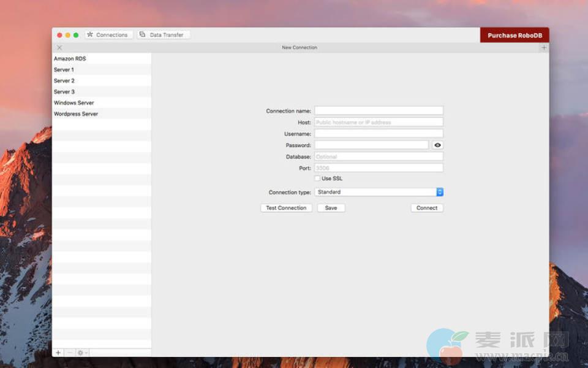Open the Connection type dropdown

point(379,192)
